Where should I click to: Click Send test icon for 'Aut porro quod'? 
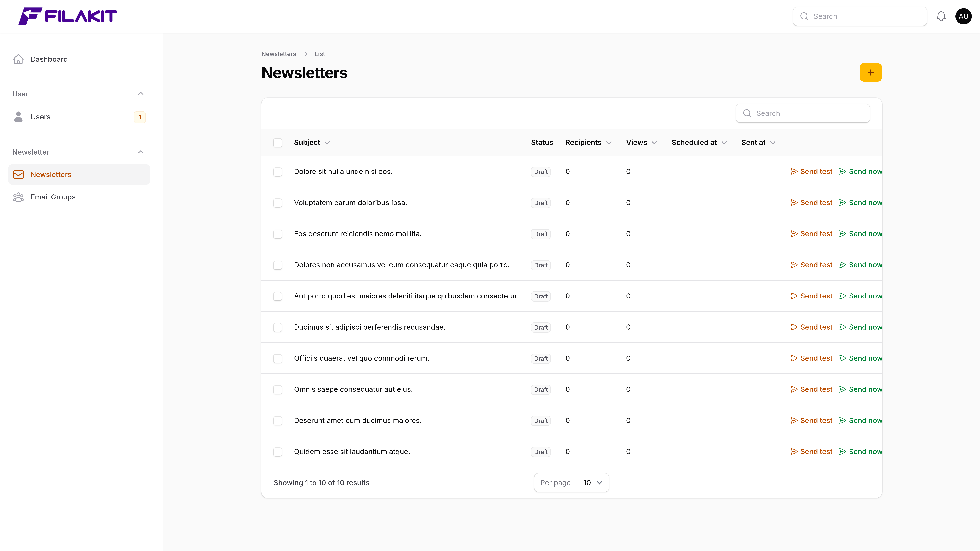(x=794, y=296)
